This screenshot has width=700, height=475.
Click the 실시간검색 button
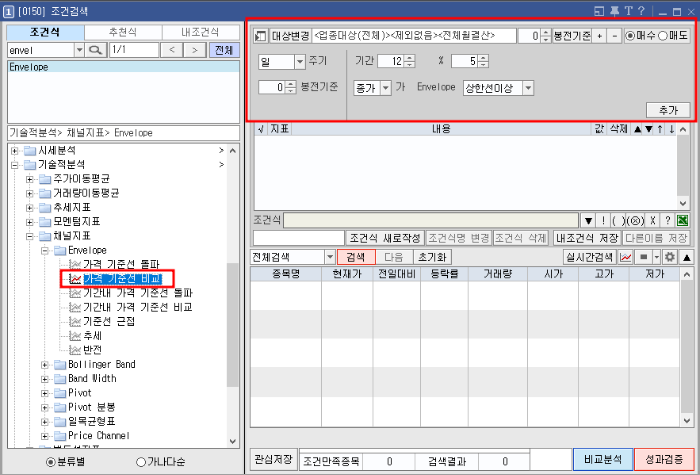click(x=590, y=257)
